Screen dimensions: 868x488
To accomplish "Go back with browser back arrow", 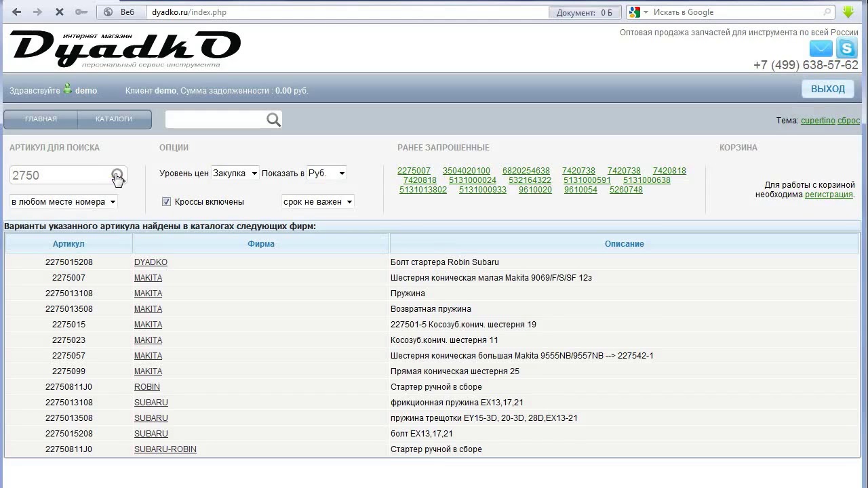I will point(16,12).
